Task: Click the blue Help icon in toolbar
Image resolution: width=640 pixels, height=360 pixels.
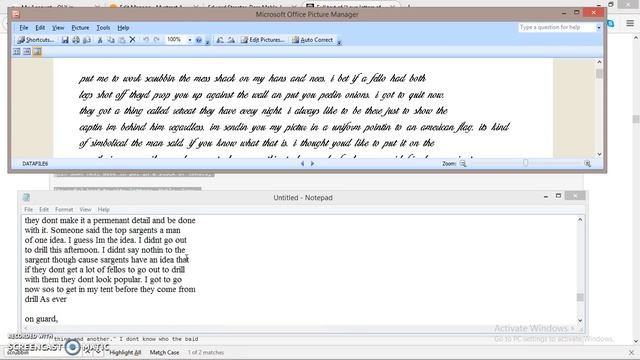Action: 199,40
